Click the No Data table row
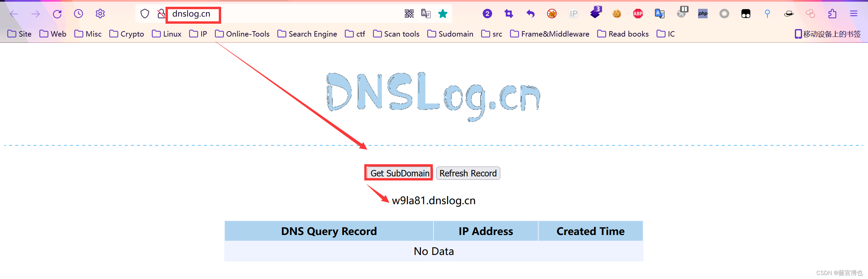This screenshot has height=279, width=868. click(433, 251)
